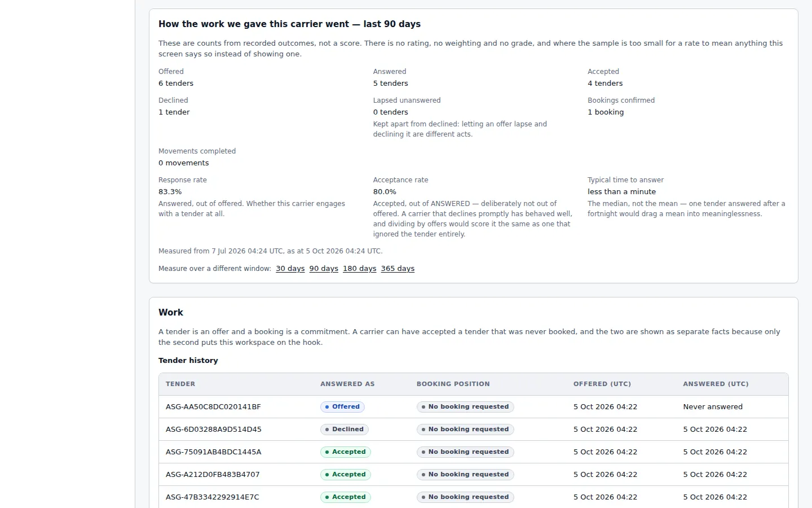
Task: Click the Work section heading
Action: pyautogui.click(x=171, y=313)
